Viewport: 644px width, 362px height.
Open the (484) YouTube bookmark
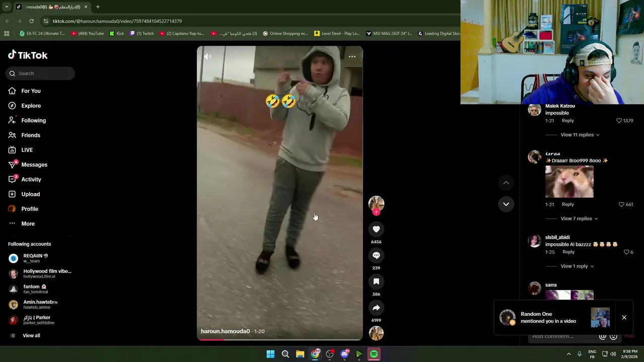(88, 34)
